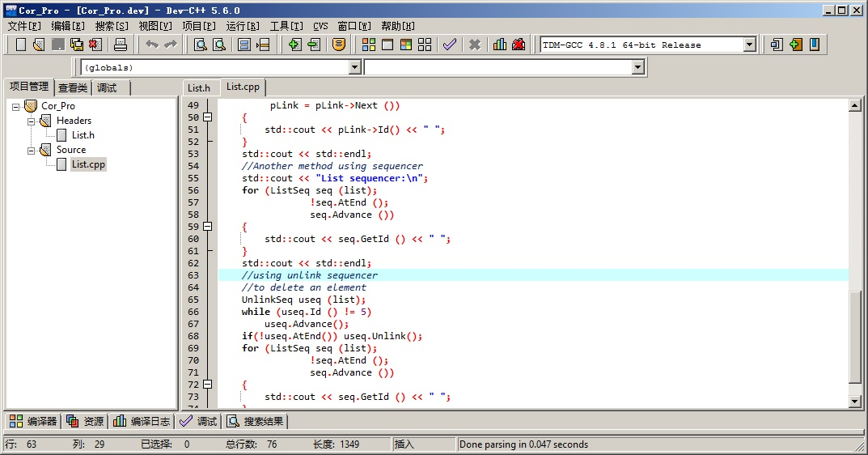Open the TDM-GCC compiler set dropdown
Viewport: 868px width, 455px height.
(x=750, y=45)
